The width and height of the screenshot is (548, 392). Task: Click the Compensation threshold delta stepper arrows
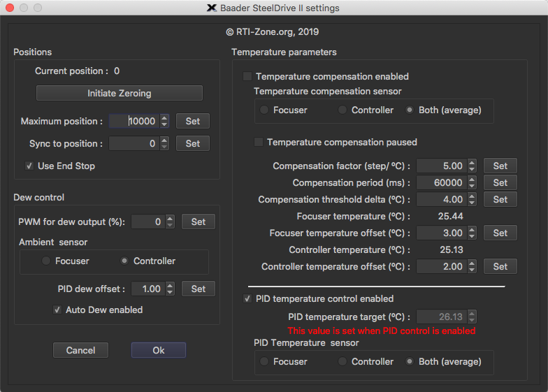[472, 200]
